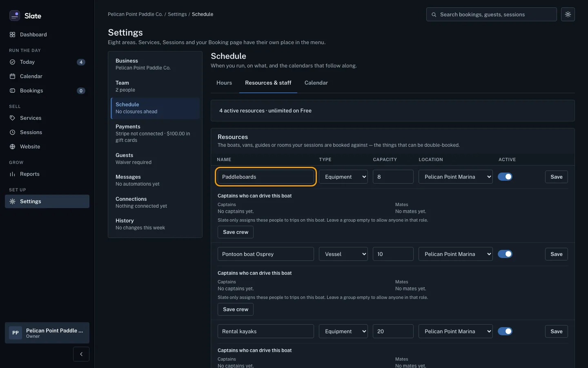Open Rental kayaks location dropdown
The image size is (588, 368).
click(456, 331)
